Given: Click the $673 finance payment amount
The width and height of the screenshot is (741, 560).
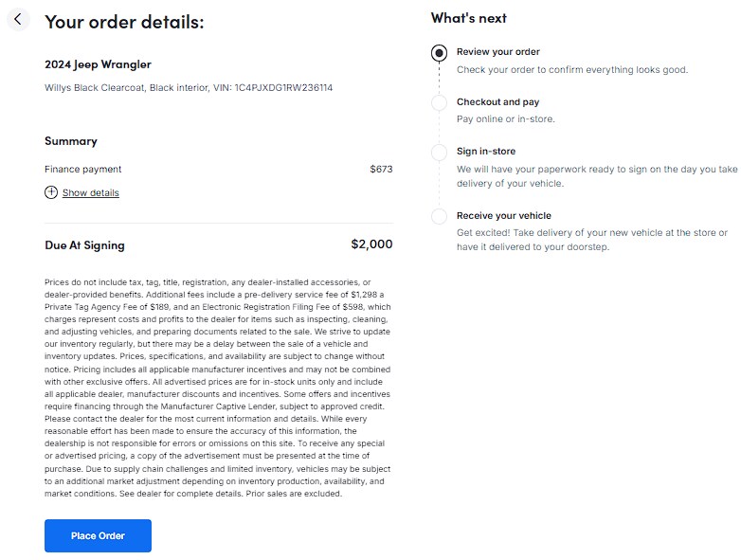Looking at the screenshot, I should click(381, 170).
